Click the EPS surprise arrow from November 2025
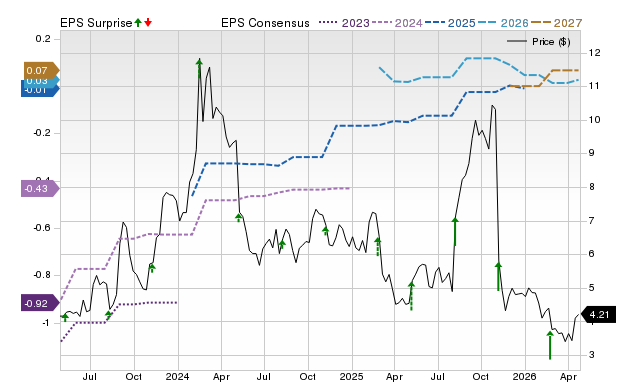Viewport: 640px width, 382px height. coord(498,277)
